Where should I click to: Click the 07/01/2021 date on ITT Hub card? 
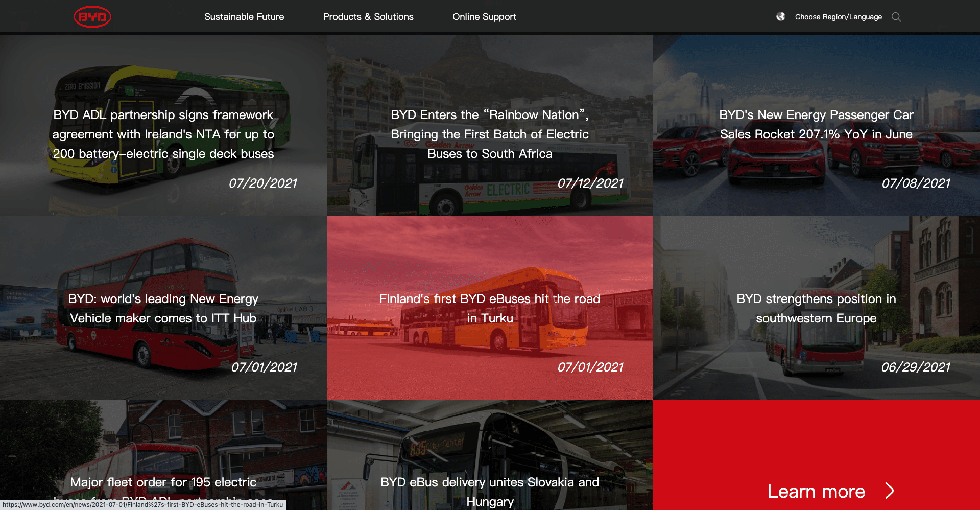pos(264,367)
